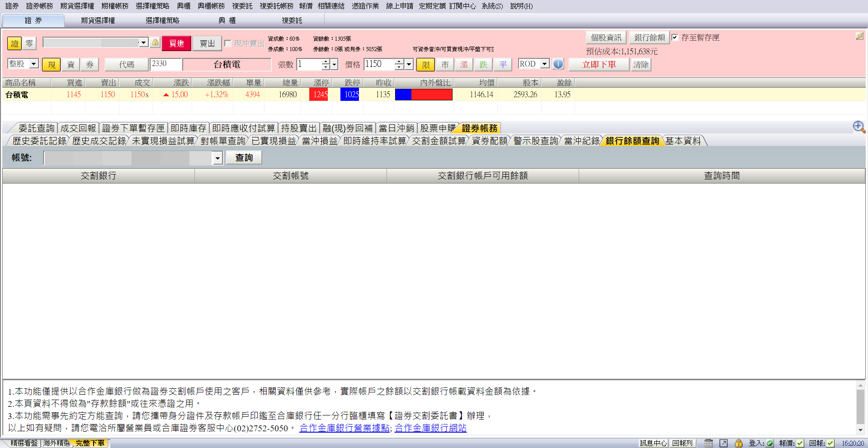Open the 帳號 account dropdown in query panel
The width and height of the screenshot is (868, 448).
tap(217, 158)
